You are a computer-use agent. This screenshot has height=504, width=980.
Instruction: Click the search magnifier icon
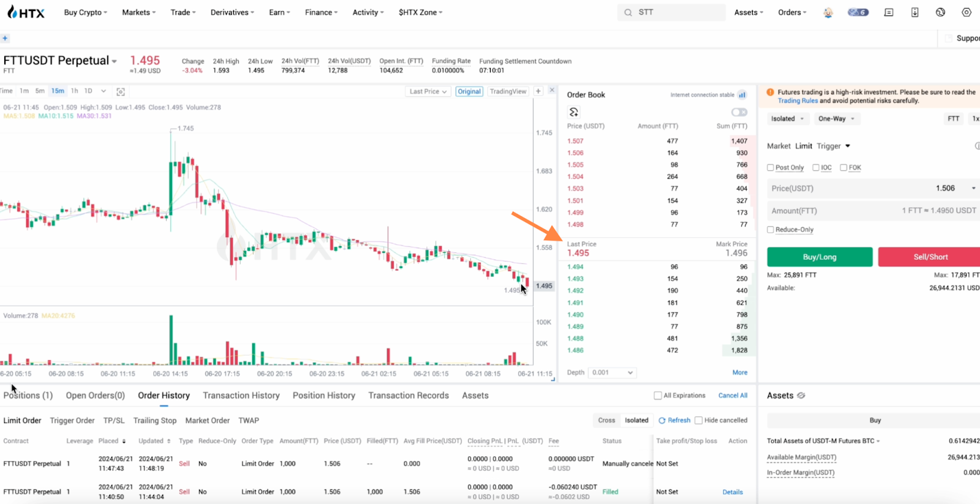tap(628, 12)
